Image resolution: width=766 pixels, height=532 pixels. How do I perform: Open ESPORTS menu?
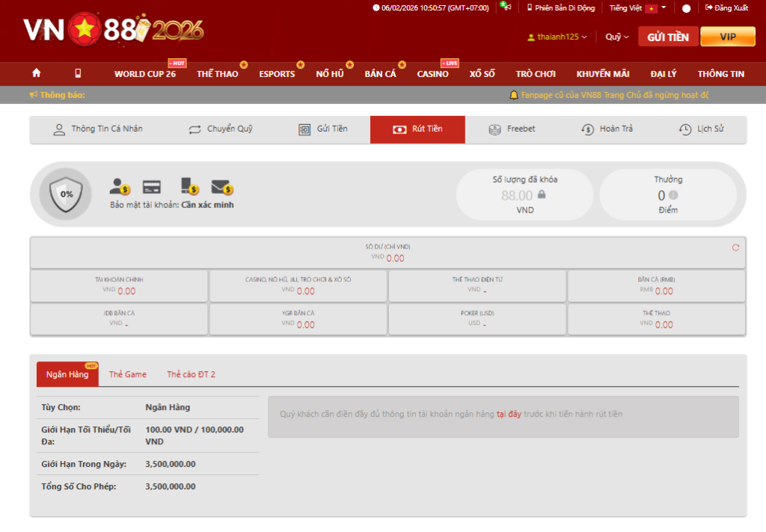pos(277,74)
